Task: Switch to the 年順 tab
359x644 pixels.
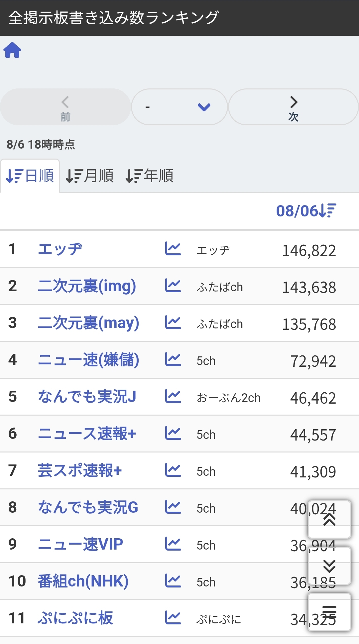Action: click(150, 176)
